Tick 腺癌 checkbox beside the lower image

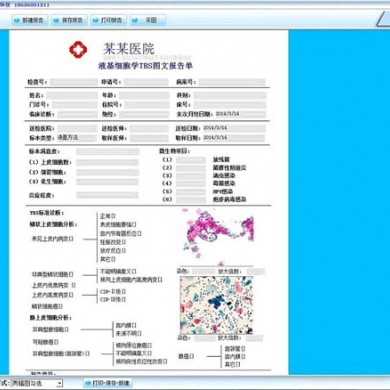coord(192,357)
